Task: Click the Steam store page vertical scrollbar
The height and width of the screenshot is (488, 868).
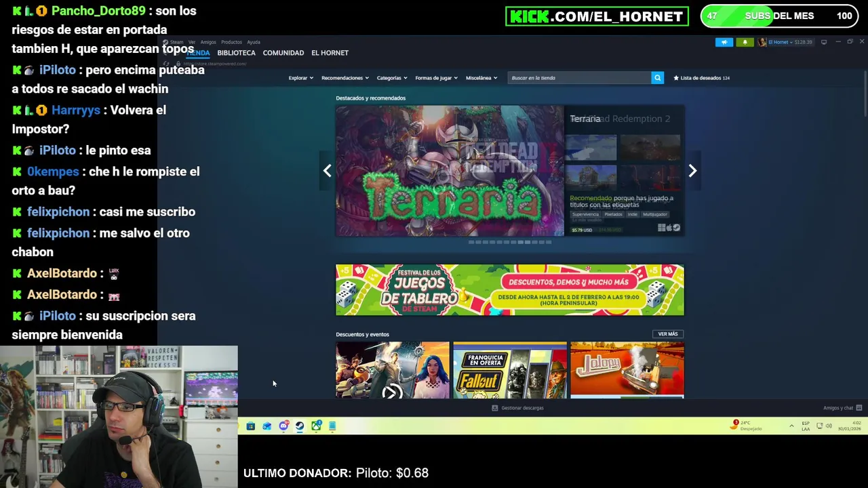Action: (865, 95)
